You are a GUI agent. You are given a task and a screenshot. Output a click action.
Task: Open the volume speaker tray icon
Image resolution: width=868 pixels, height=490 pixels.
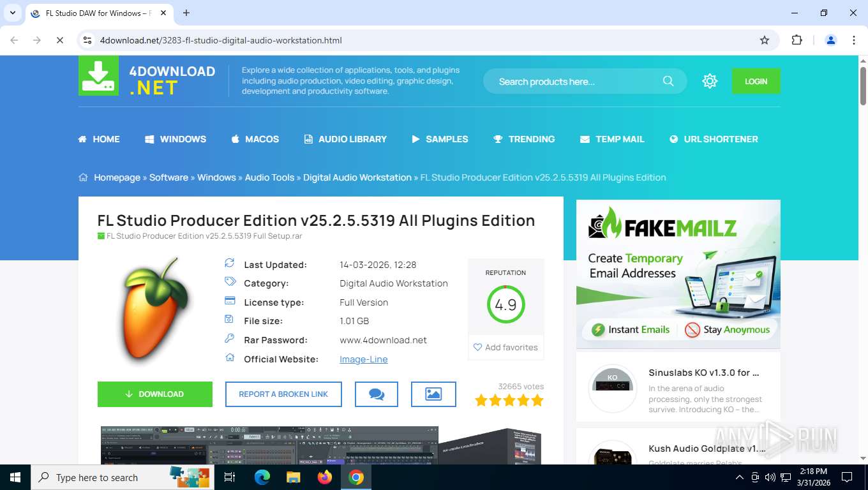click(x=770, y=477)
